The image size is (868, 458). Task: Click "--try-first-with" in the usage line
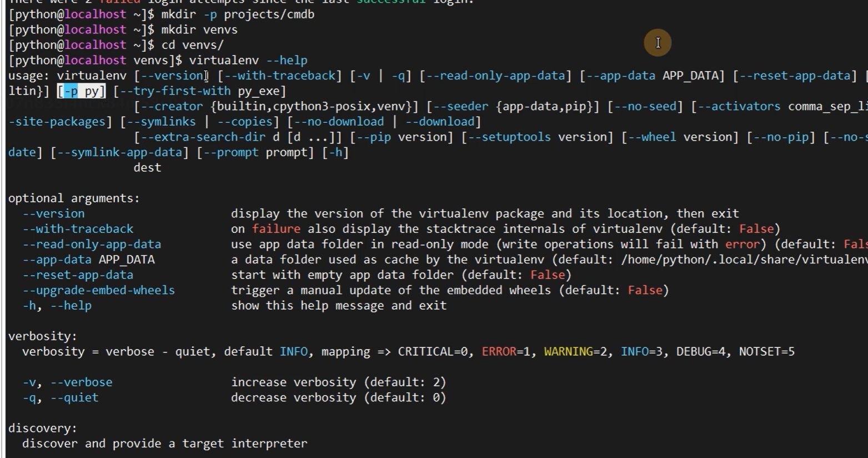point(174,91)
